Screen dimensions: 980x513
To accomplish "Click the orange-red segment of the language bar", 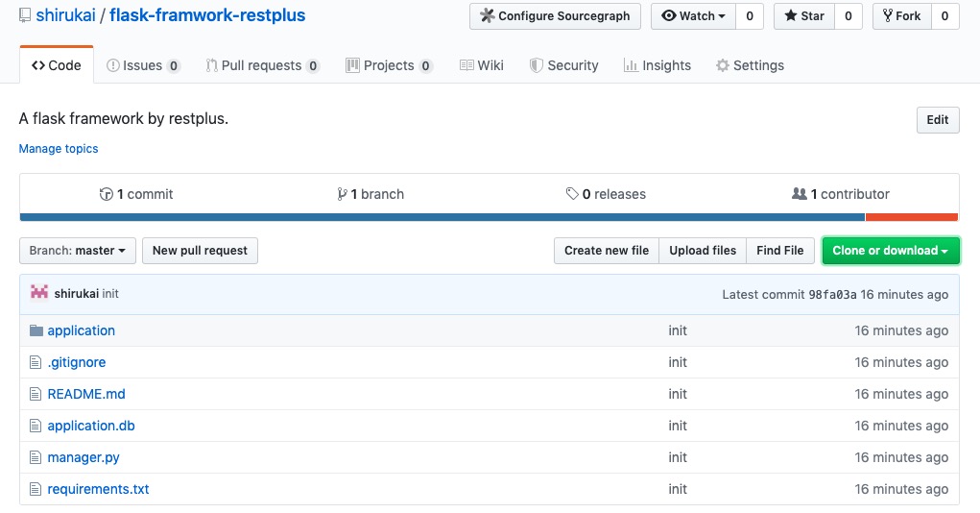I will [x=912, y=217].
